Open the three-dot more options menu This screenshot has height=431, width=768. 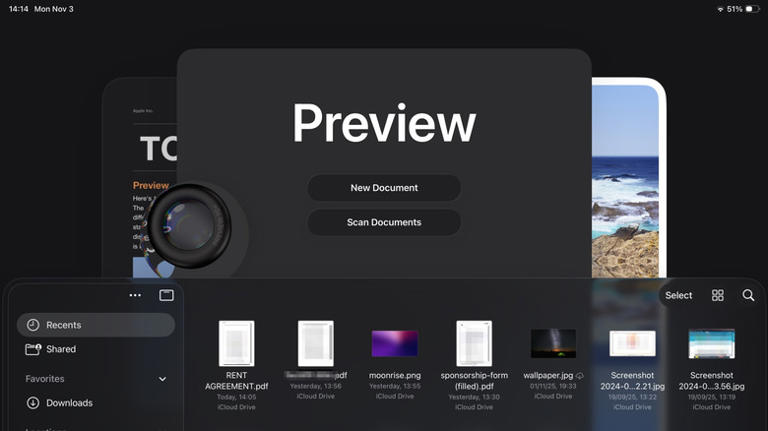[135, 295]
